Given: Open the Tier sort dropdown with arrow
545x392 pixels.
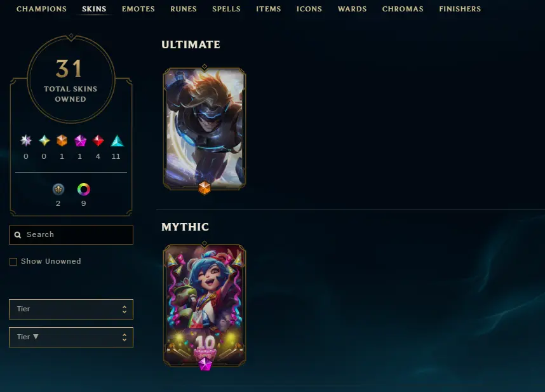Looking at the screenshot, I should click(x=71, y=337).
